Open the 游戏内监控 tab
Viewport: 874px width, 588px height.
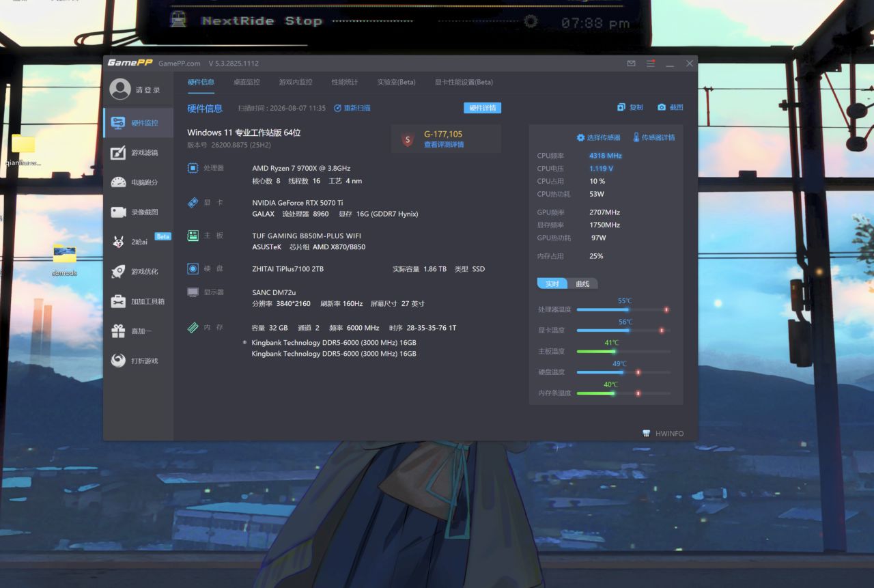click(x=296, y=82)
